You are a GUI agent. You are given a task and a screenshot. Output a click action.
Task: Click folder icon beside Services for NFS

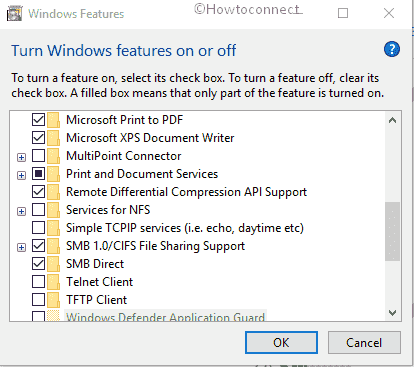click(x=53, y=210)
